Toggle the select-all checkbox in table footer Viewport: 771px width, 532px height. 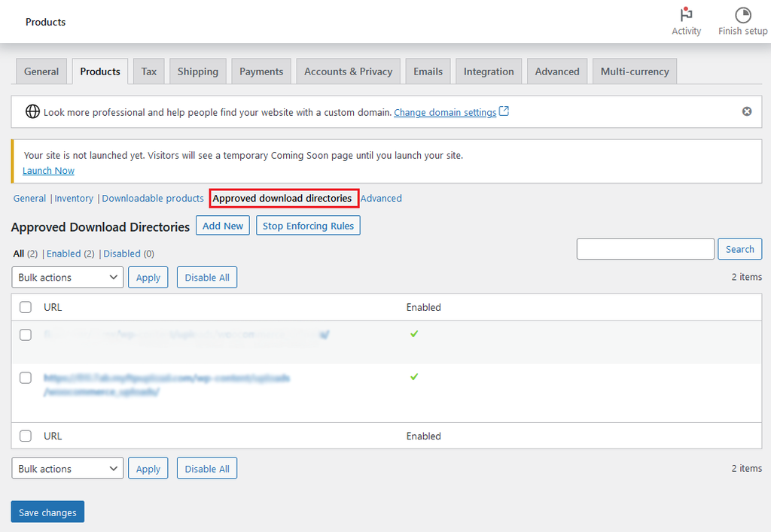26,436
